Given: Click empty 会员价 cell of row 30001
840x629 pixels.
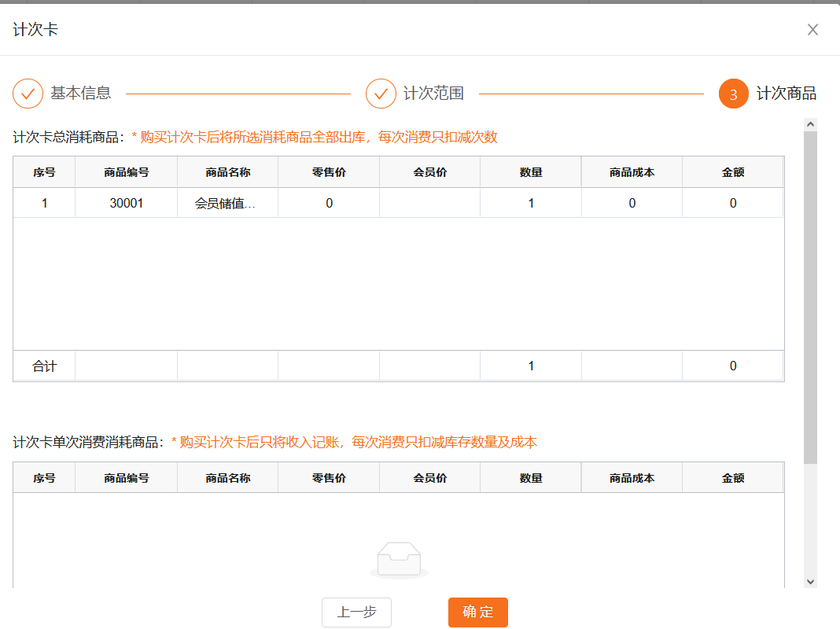Looking at the screenshot, I should [430, 203].
